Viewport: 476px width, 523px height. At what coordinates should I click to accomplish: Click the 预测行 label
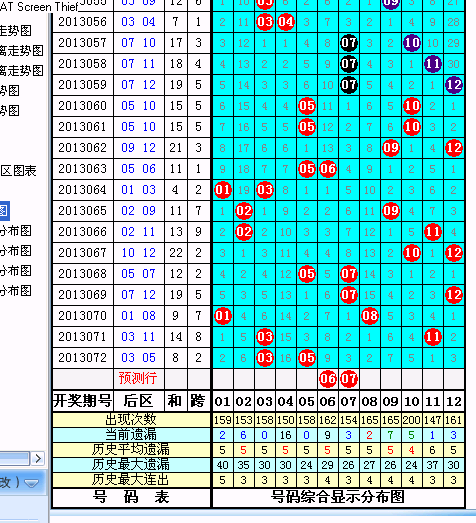[x=138, y=378]
